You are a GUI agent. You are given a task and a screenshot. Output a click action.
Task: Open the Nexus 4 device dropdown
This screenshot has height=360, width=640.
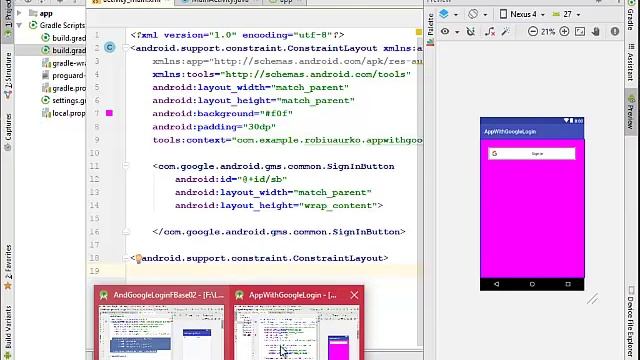click(x=522, y=14)
